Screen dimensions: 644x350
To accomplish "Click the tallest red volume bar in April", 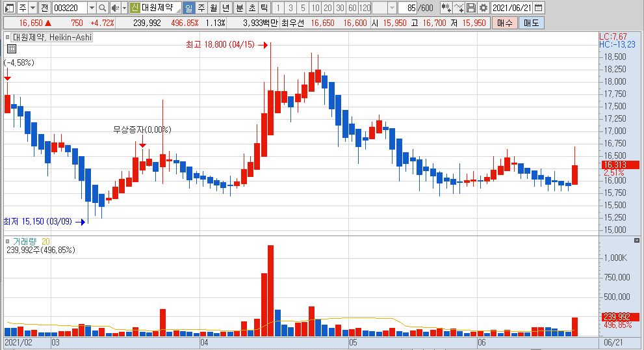I will coord(270,290).
